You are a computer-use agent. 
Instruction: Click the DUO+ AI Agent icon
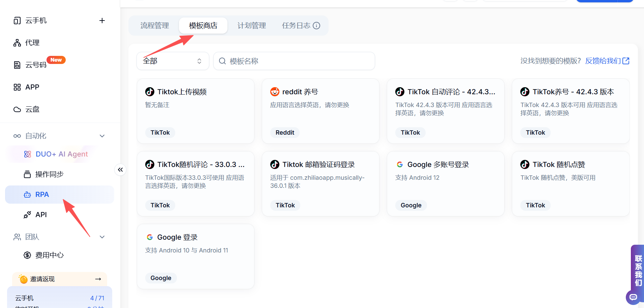tap(28, 154)
